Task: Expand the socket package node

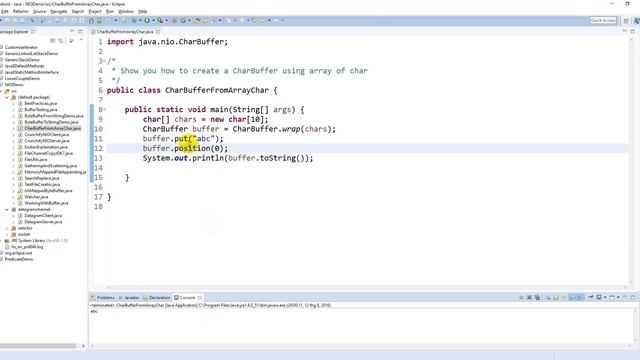Action: coord(7,234)
